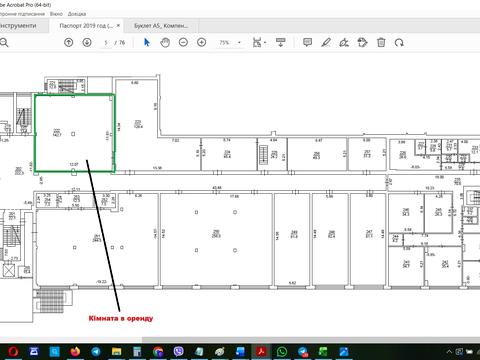Show hidden system tray icons

click(449, 351)
